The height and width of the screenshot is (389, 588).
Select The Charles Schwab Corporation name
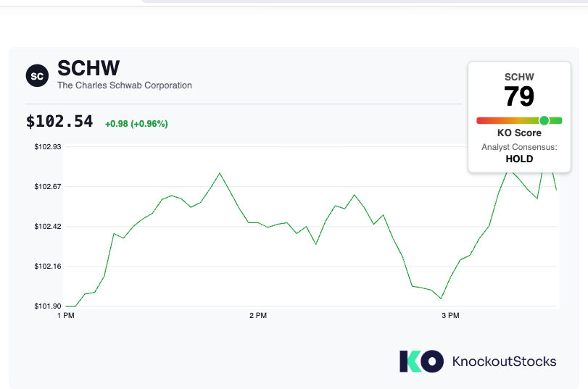pyautogui.click(x=125, y=85)
